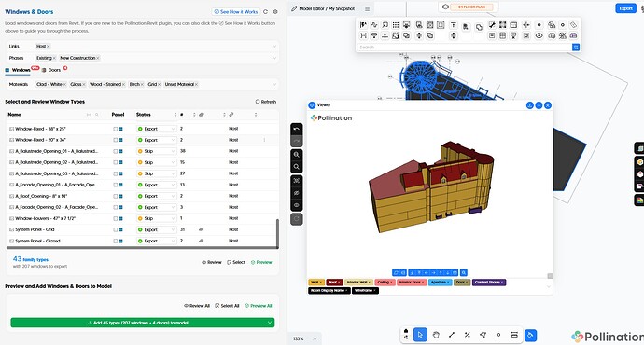Click the purple Context Shade color tag
Screen dimensions: 644x345
(489, 283)
